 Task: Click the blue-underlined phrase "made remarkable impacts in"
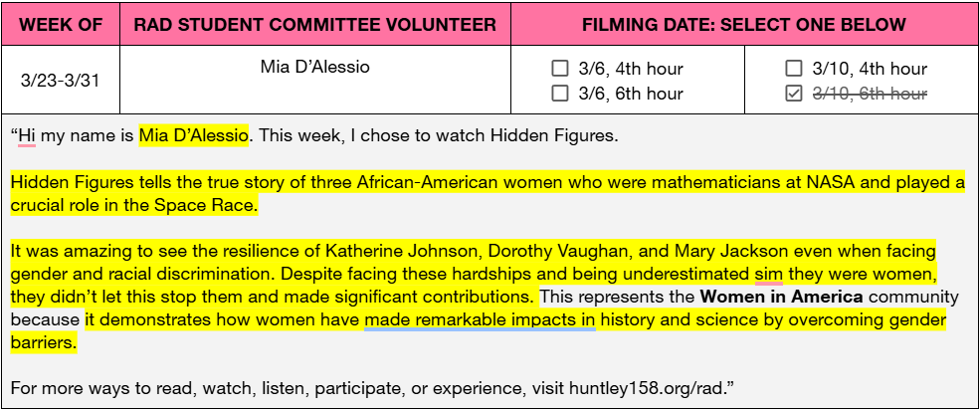click(480, 319)
